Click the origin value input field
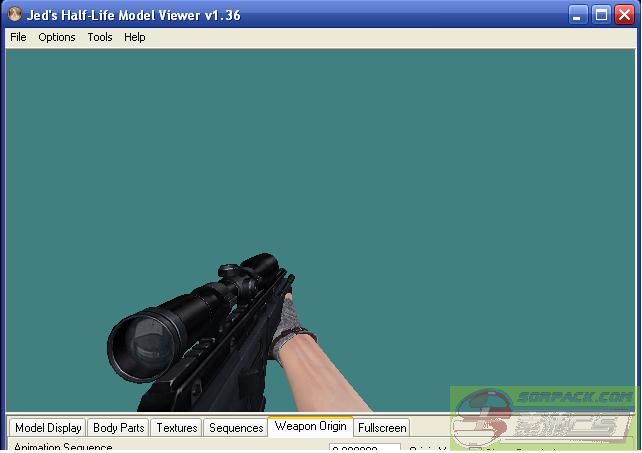 (364, 448)
